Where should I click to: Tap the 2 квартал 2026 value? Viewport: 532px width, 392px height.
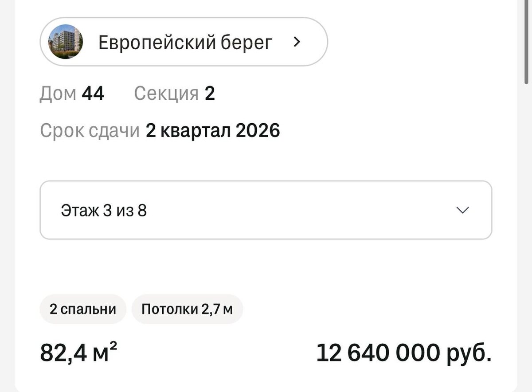click(x=213, y=130)
